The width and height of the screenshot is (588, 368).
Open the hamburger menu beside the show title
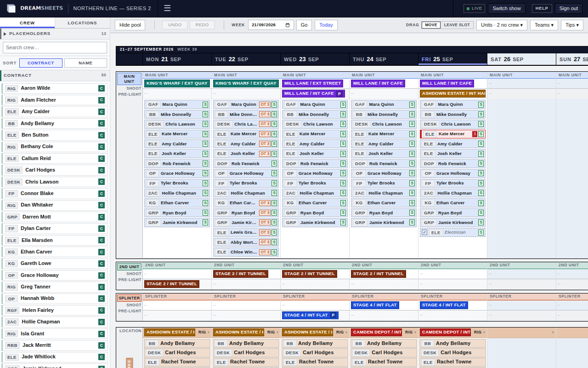click(x=167, y=8)
